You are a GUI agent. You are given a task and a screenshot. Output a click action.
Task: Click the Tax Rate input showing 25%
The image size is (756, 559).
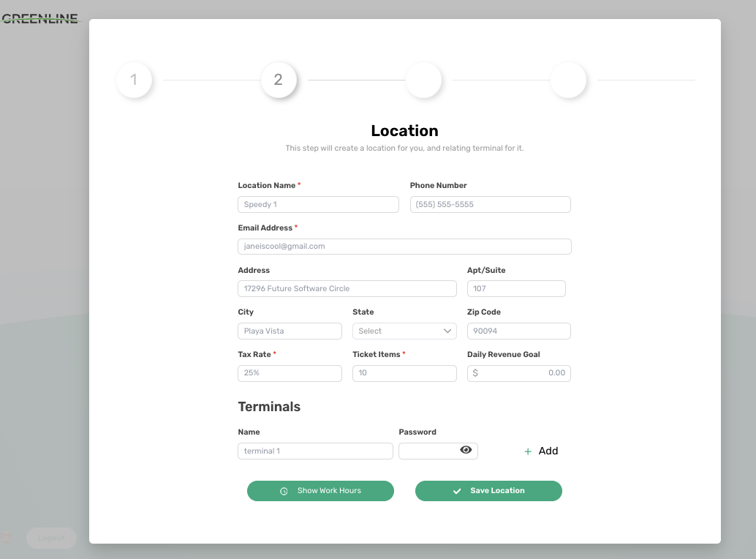coord(290,373)
